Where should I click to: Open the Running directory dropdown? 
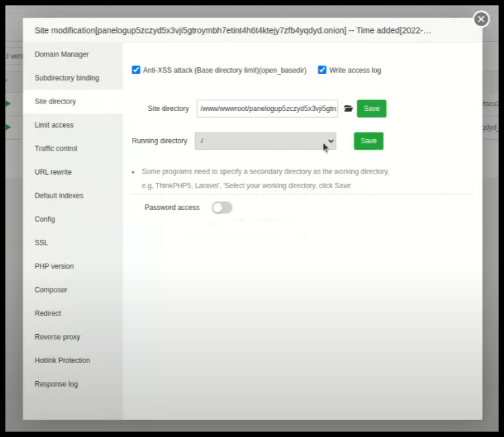tap(265, 141)
